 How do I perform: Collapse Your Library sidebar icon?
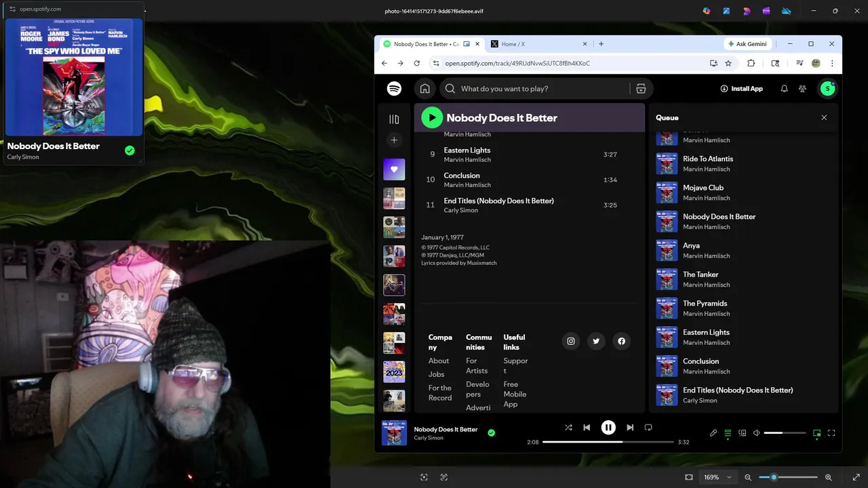[394, 119]
